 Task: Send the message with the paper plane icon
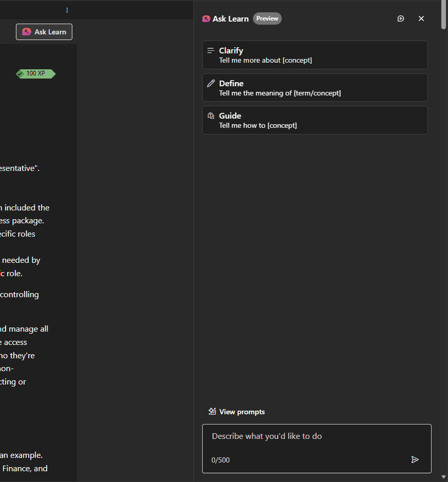[415, 459]
